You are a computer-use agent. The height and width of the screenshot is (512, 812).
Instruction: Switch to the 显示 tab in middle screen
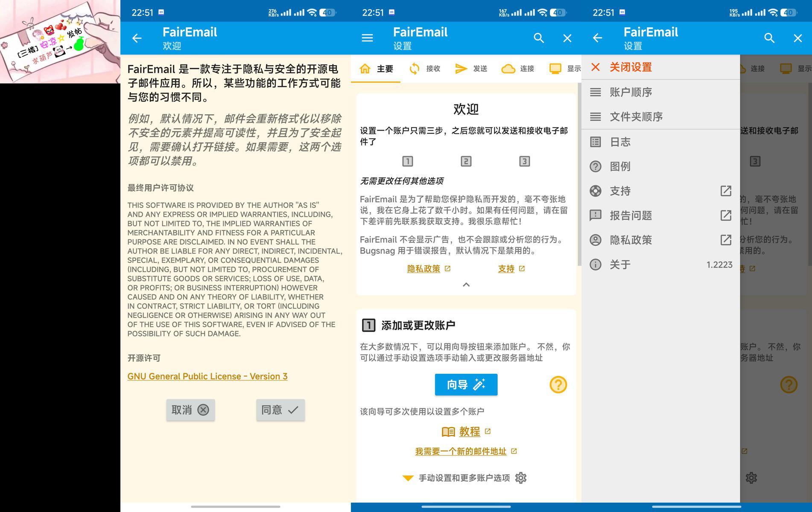pos(564,68)
